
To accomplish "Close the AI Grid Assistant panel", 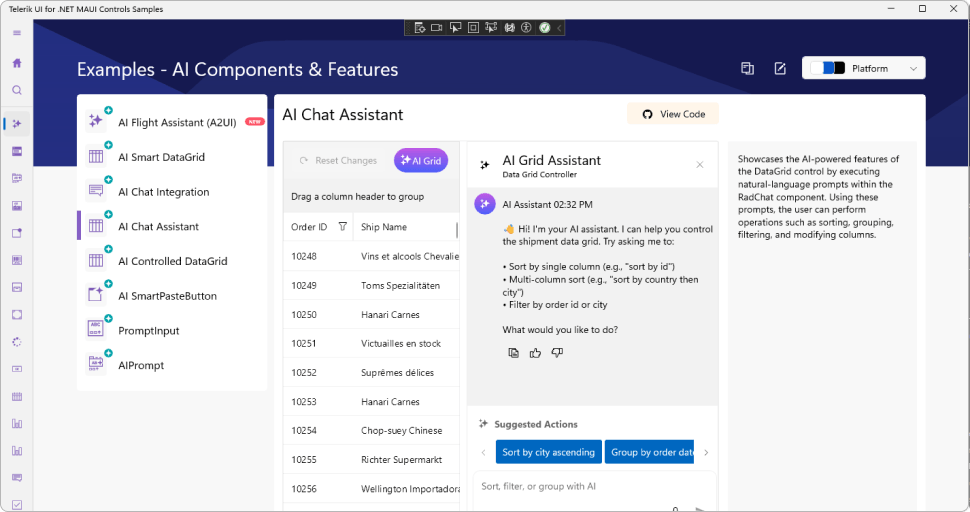I will pyautogui.click(x=700, y=164).
